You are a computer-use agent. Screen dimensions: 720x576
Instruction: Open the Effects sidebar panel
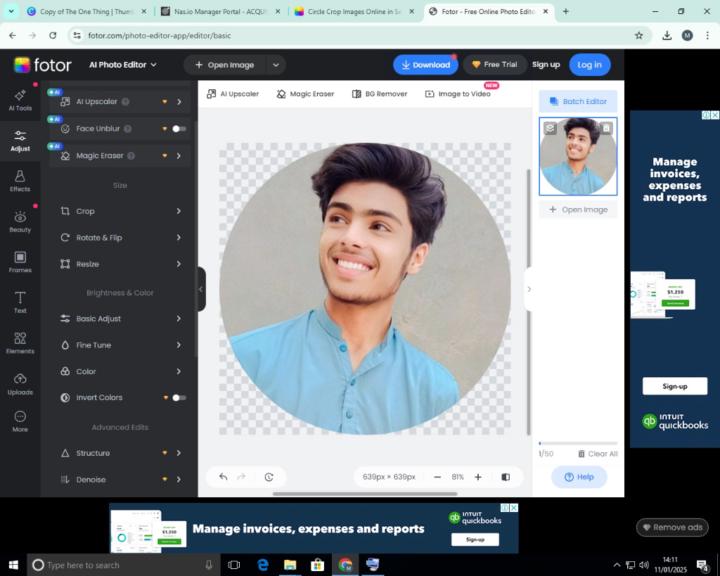[x=20, y=181]
